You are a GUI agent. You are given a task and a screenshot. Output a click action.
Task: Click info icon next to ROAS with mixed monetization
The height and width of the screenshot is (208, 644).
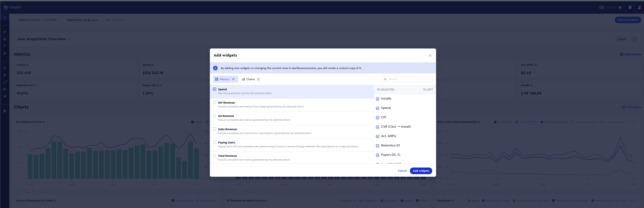479,122
